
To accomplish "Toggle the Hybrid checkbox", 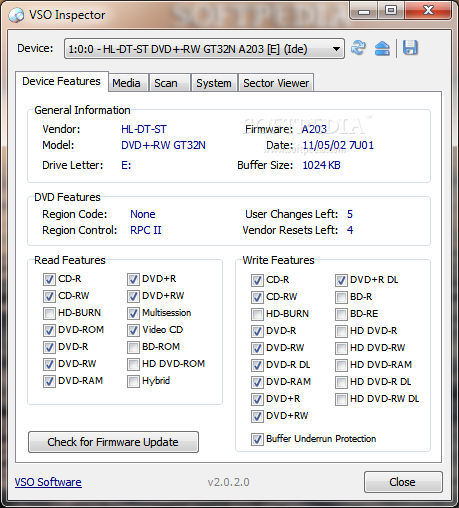I will (133, 381).
